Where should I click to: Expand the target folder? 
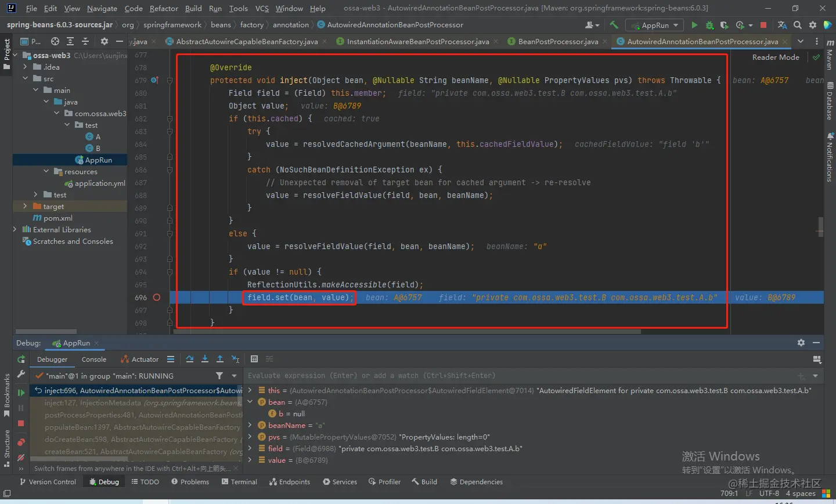click(x=25, y=206)
